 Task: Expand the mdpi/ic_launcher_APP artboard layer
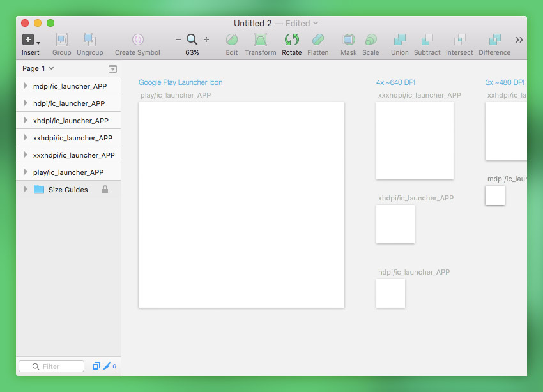pyautogui.click(x=25, y=86)
